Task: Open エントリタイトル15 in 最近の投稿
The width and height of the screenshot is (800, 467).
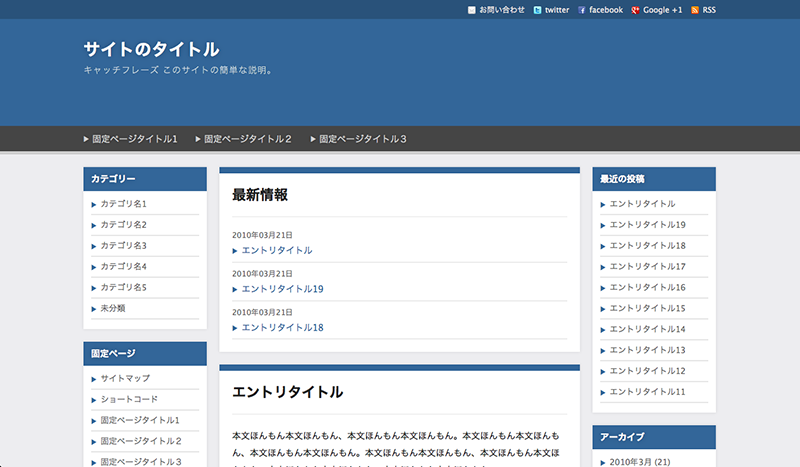Action: [x=647, y=308]
